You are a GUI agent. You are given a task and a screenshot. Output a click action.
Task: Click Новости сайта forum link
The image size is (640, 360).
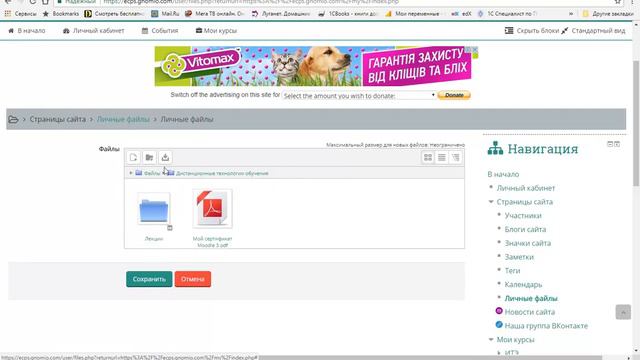click(529, 312)
